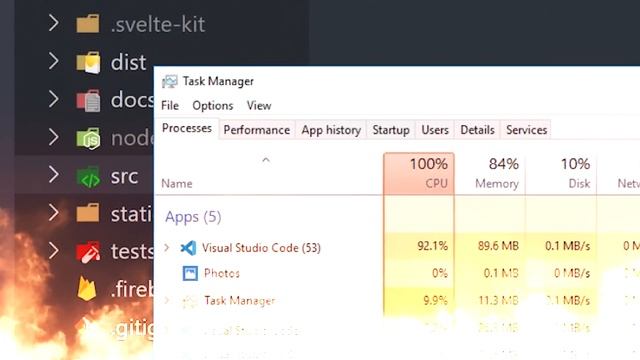
Task: Click the tests folder icon
Action: [88, 252]
